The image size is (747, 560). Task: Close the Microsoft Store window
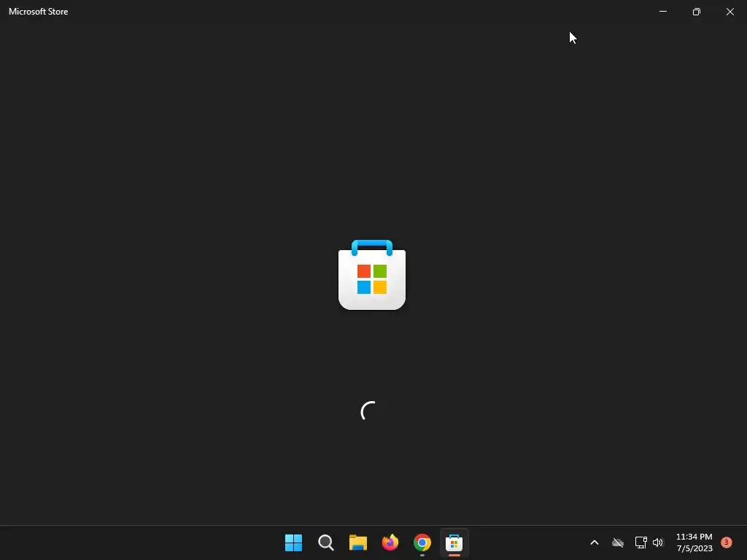729,12
